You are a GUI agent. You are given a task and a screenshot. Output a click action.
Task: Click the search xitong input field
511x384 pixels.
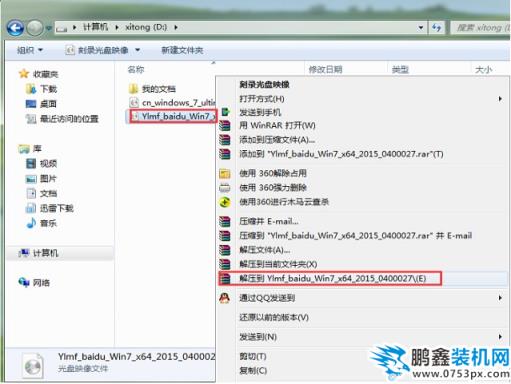coord(481,27)
